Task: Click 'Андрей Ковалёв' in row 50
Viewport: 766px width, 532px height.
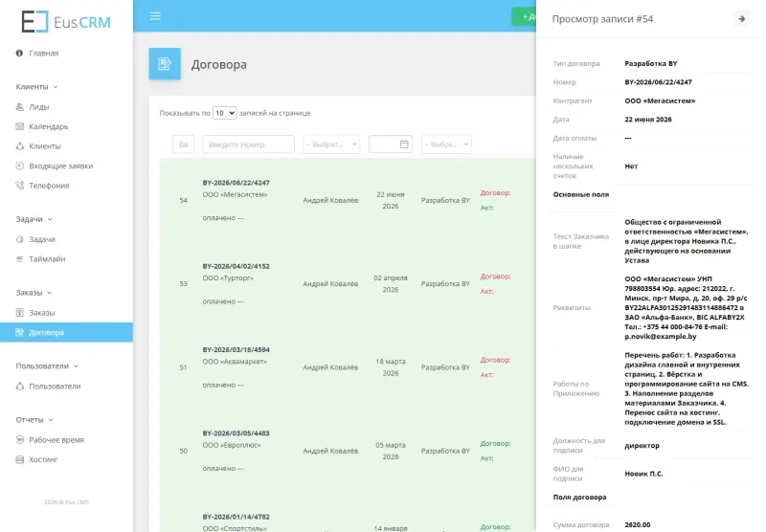Action: pos(330,451)
